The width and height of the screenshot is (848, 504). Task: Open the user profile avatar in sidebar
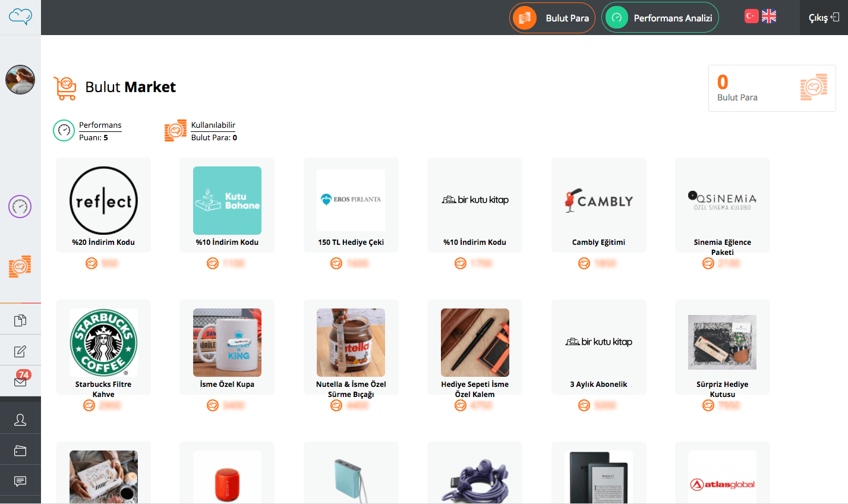point(20,80)
